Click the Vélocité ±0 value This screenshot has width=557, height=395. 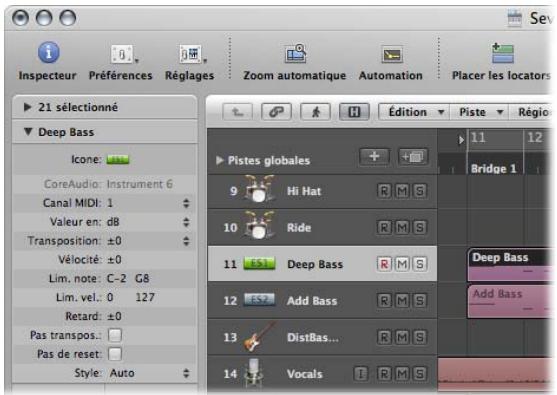click(114, 260)
